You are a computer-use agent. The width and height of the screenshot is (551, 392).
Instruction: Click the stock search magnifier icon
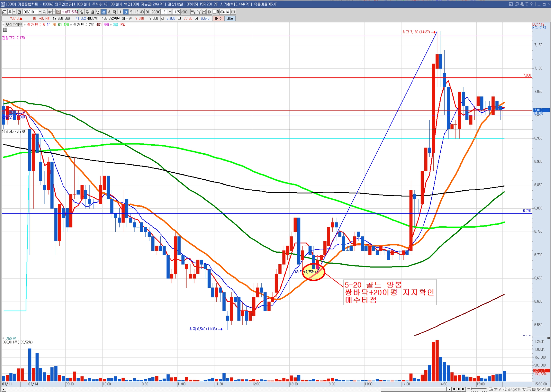(45, 12)
